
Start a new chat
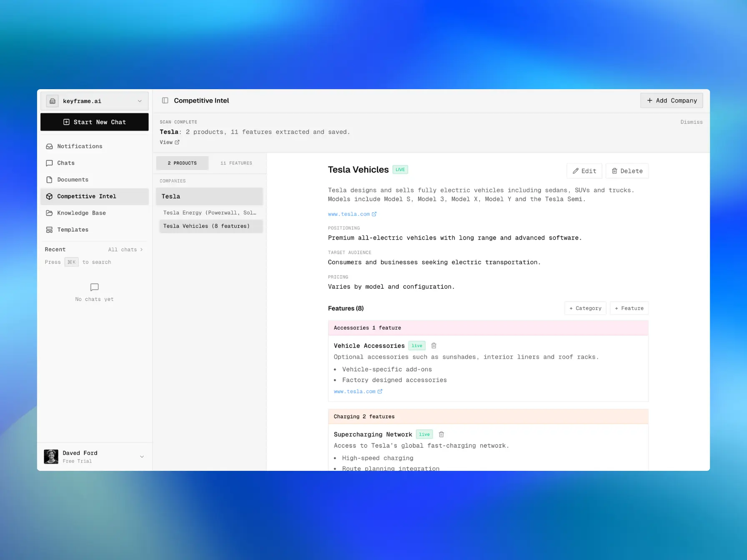point(95,122)
